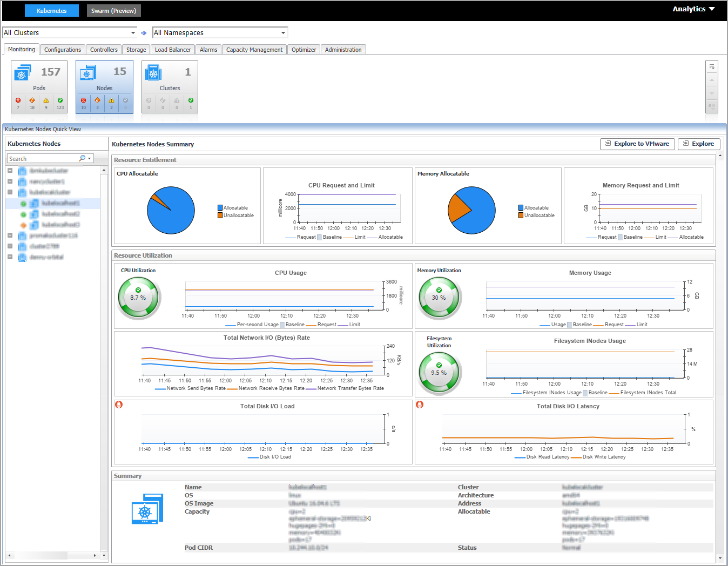Show fatal pods count of 7
This screenshot has height=566, width=728.
[x=18, y=103]
